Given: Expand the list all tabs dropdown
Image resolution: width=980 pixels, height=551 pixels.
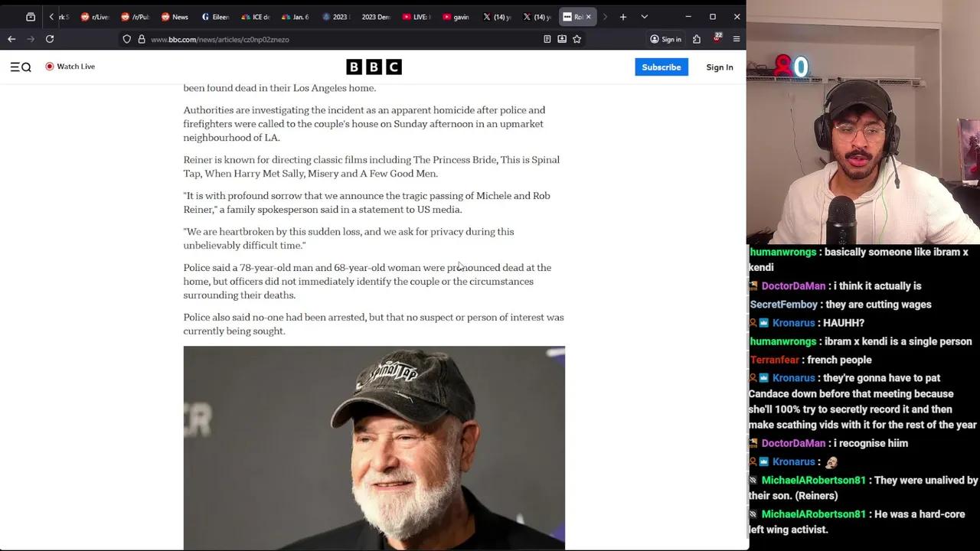Looking at the screenshot, I should [x=644, y=17].
